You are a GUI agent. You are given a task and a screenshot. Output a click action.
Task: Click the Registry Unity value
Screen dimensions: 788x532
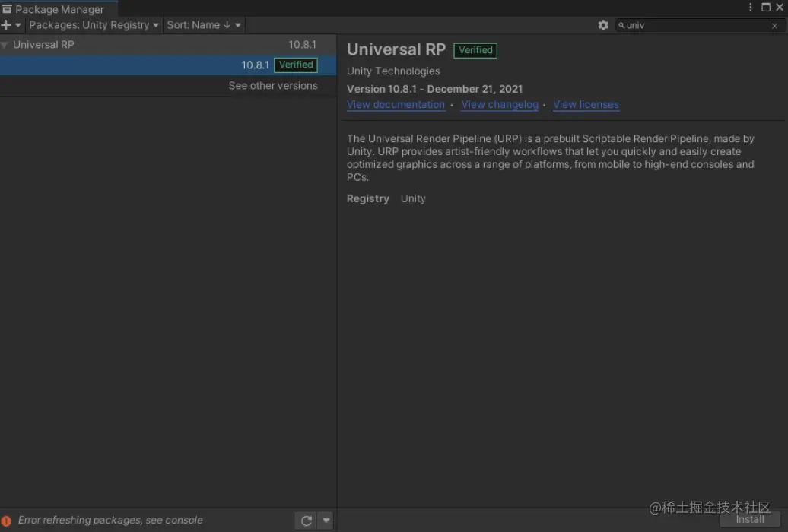[x=413, y=198]
